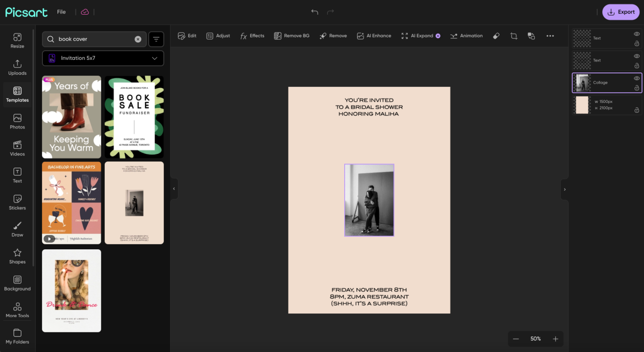Open the Effects tool

click(x=252, y=36)
